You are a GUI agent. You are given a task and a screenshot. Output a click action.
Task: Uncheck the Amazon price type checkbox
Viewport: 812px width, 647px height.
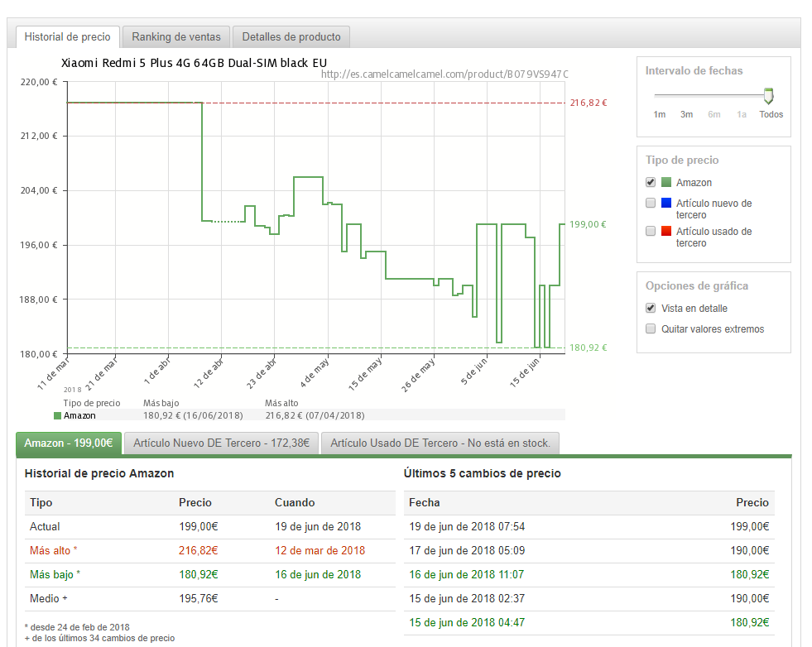(651, 182)
